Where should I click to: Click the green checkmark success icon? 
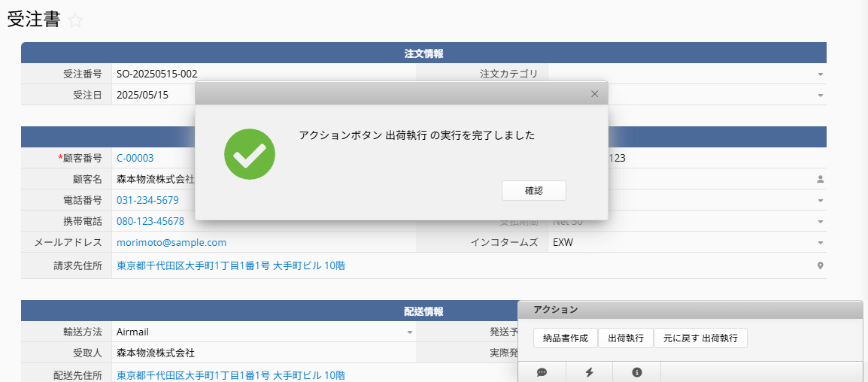click(x=250, y=153)
